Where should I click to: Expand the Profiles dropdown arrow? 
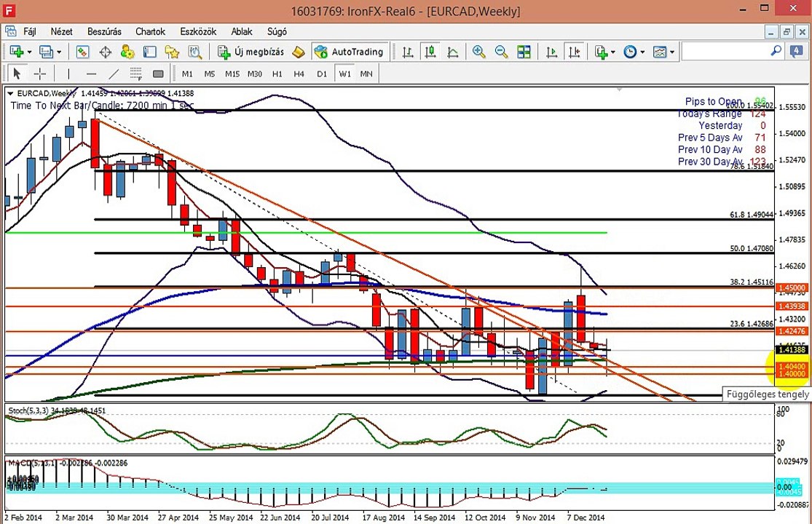58,52
